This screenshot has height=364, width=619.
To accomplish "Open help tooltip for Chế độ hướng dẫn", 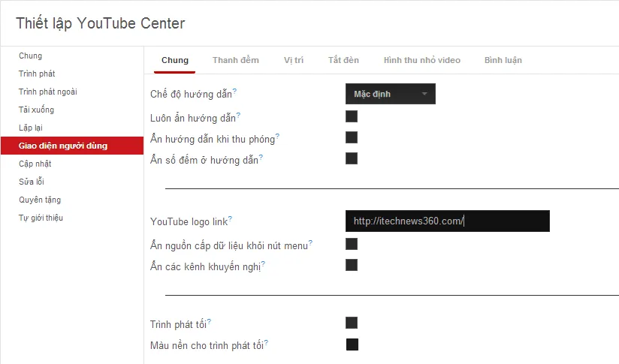I will tap(234, 91).
